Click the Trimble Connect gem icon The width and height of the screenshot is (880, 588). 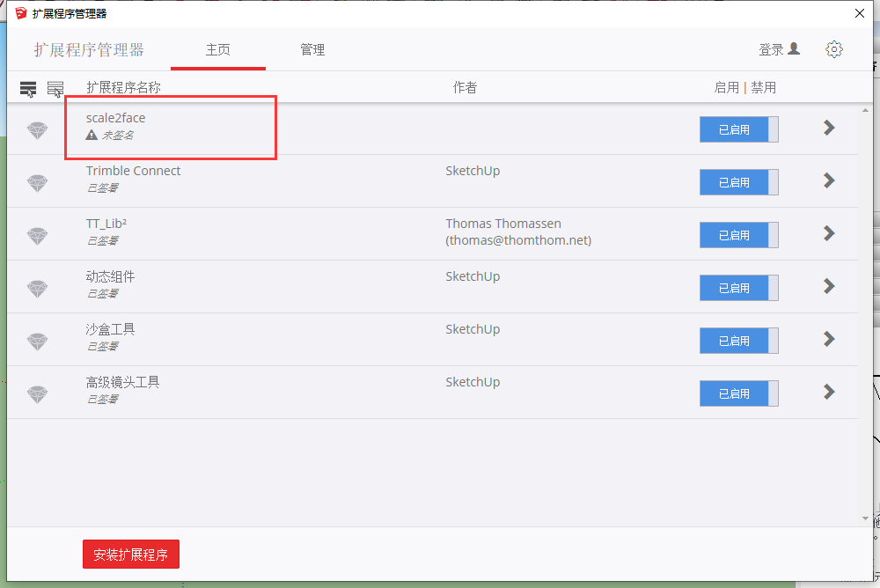pyautogui.click(x=38, y=183)
